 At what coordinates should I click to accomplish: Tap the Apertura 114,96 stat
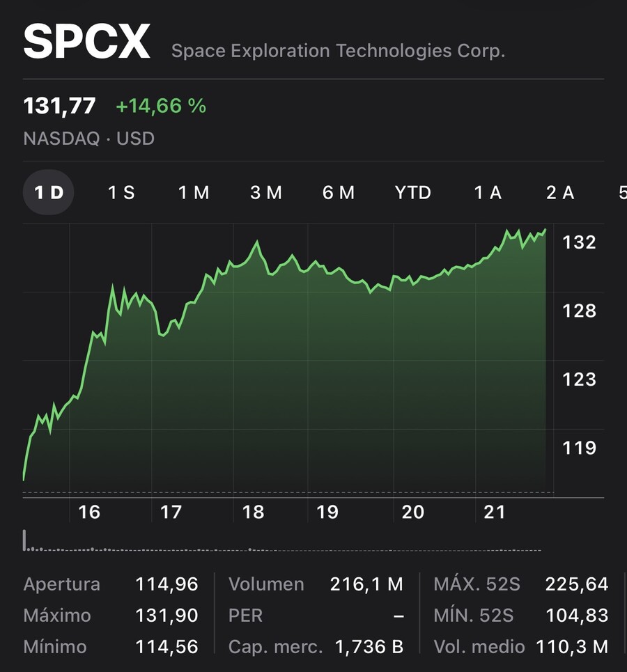(111, 584)
